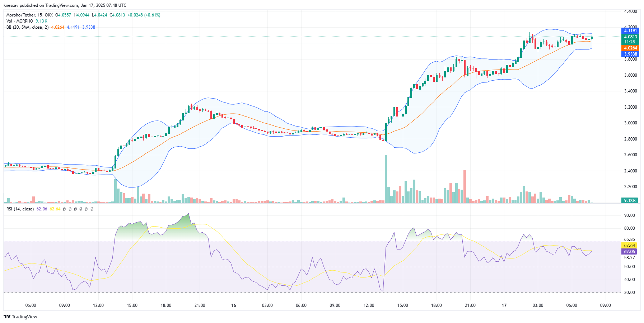Click the tallest red volume bar
Screen dimensions: 644x323
465,186
